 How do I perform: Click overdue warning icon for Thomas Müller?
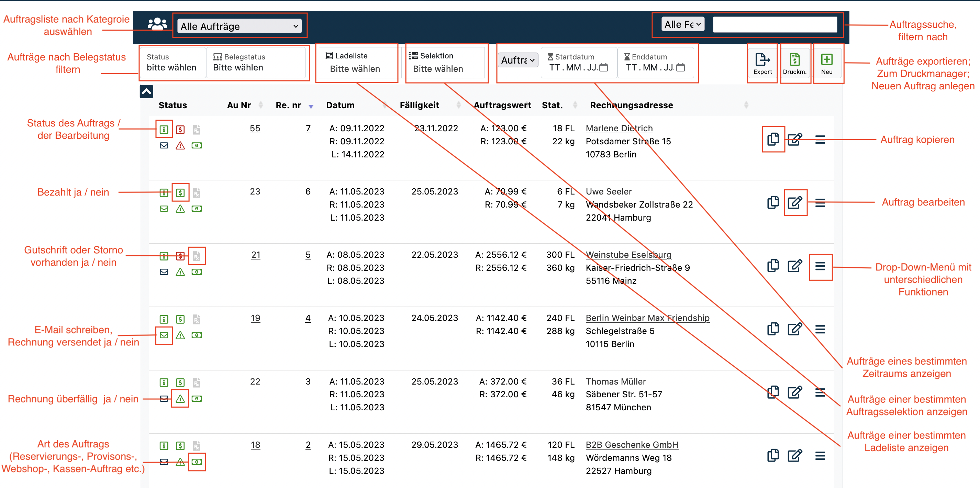point(180,399)
